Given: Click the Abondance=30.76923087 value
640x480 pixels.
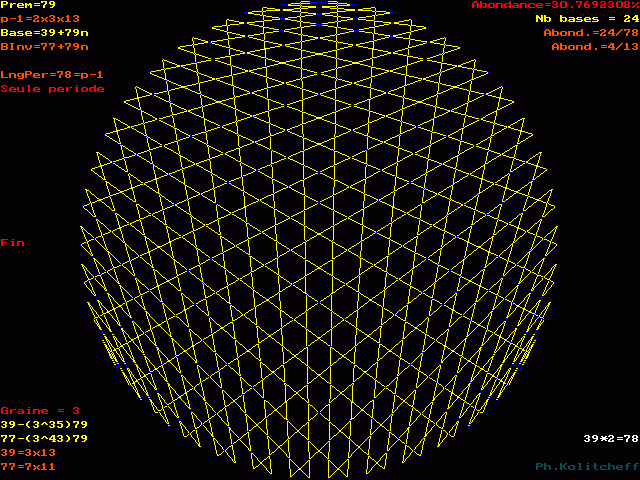Looking at the screenshot, I should coord(555,5).
